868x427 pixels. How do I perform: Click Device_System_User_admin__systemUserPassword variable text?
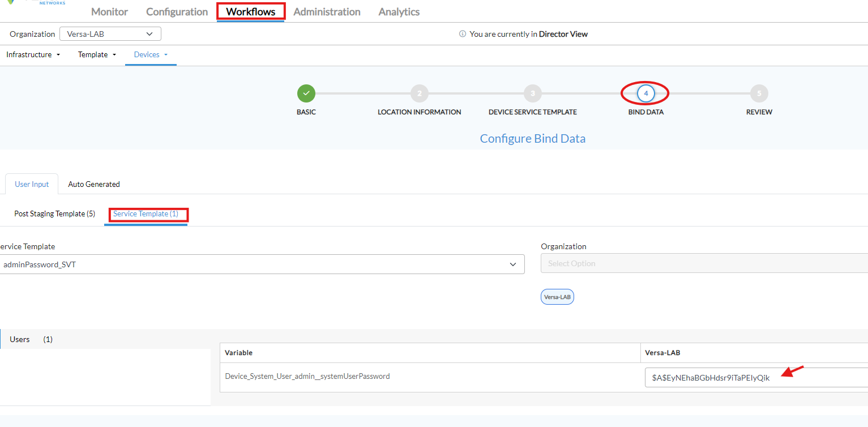coord(307,376)
